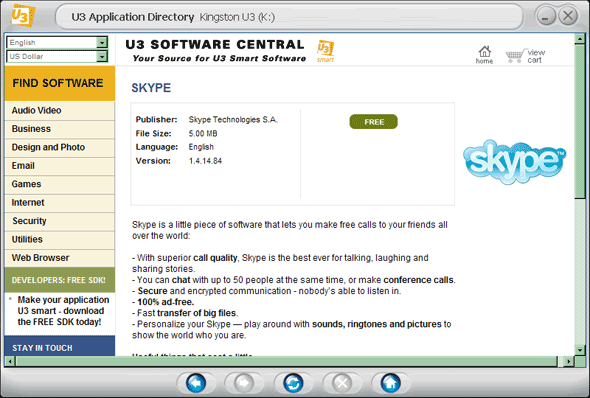This screenshot has width=590, height=398.
Task: Select the Web Browser category
Action: coord(60,258)
